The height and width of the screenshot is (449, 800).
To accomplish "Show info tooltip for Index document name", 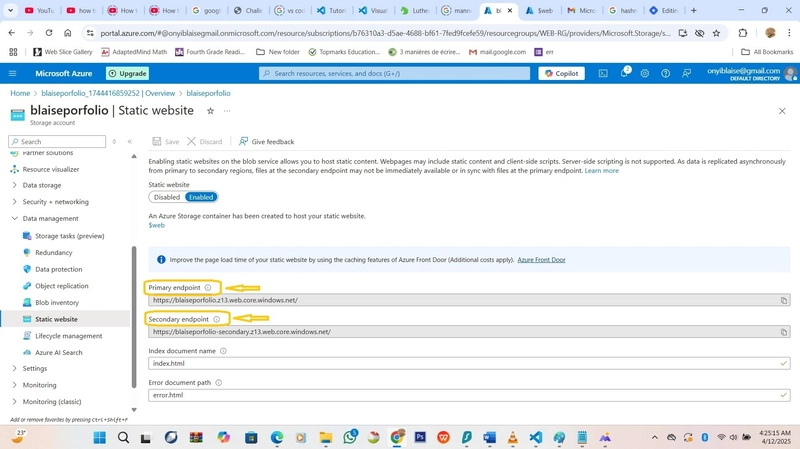I will 223,351.
